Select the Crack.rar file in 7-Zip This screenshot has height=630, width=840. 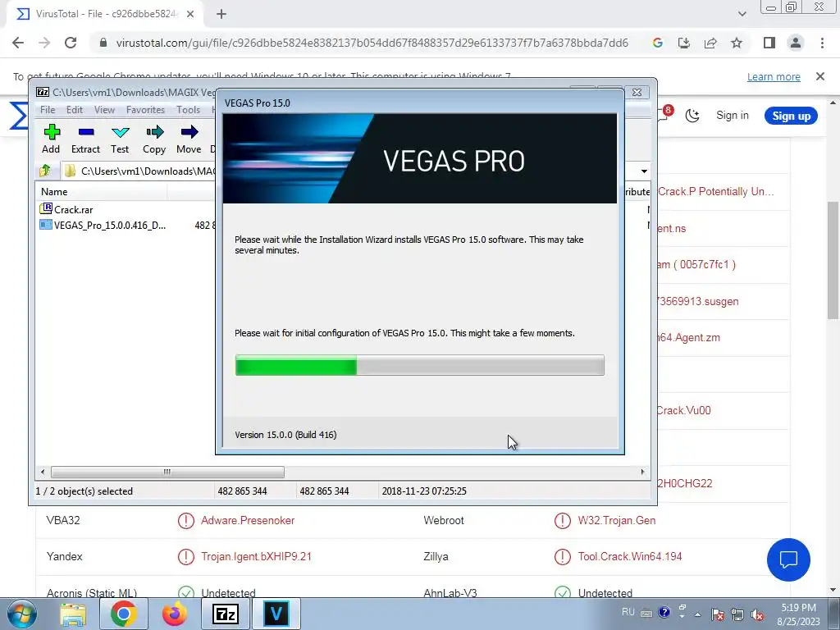tap(66, 209)
